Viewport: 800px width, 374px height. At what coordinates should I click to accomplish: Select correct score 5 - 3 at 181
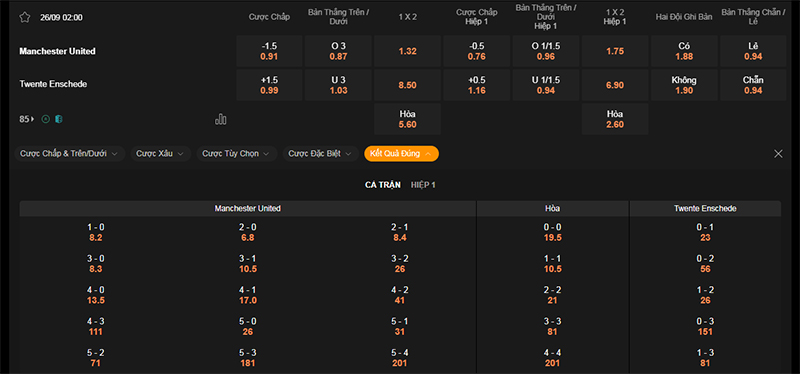click(x=248, y=358)
